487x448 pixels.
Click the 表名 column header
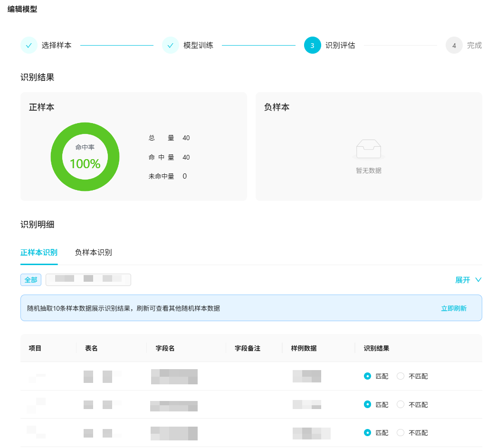(91, 348)
